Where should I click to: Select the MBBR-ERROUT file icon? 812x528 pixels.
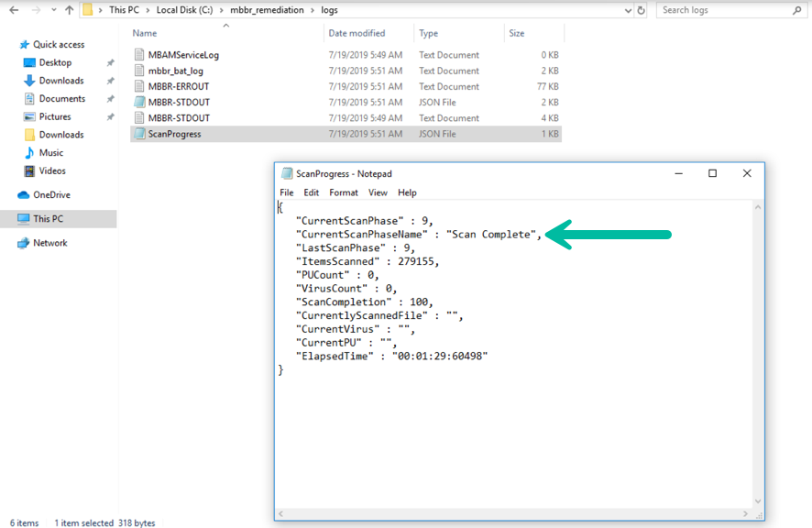(x=138, y=86)
